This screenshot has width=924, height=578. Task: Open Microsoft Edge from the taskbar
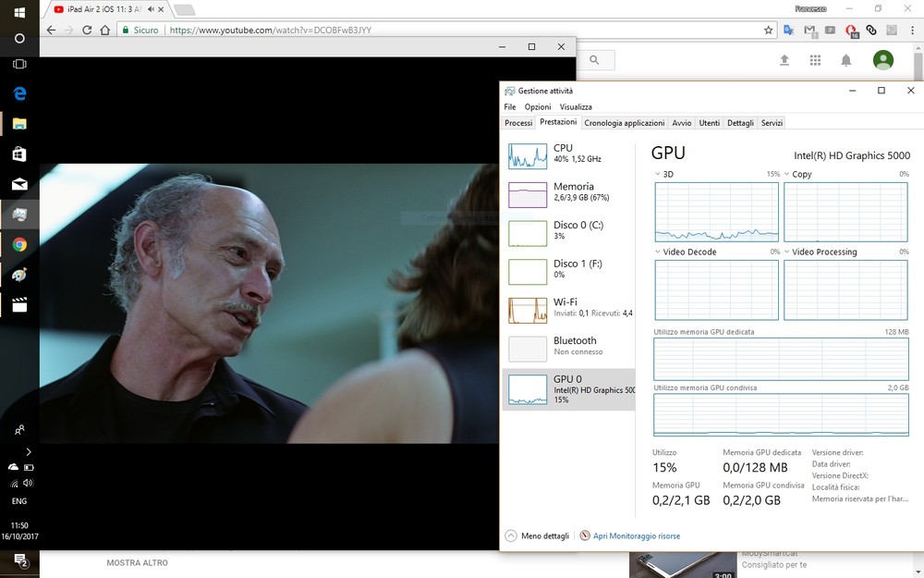[19, 93]
